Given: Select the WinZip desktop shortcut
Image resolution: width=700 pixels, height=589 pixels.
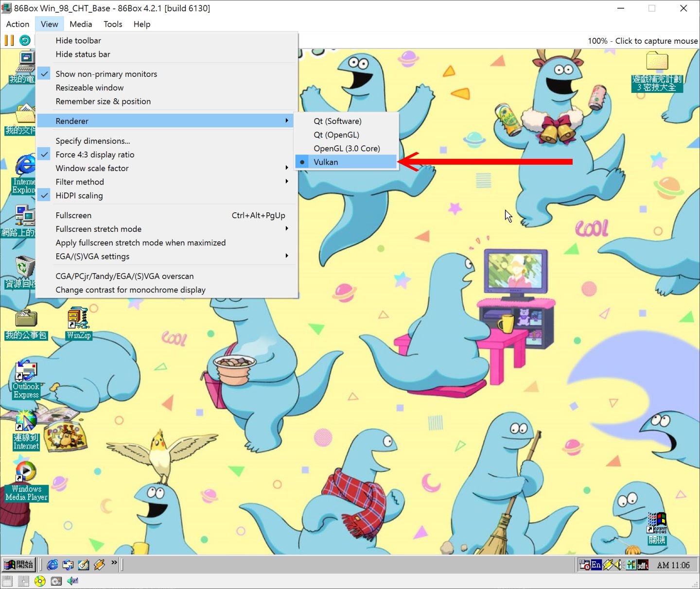Looking at the screenshot, I should coord(78,324).
